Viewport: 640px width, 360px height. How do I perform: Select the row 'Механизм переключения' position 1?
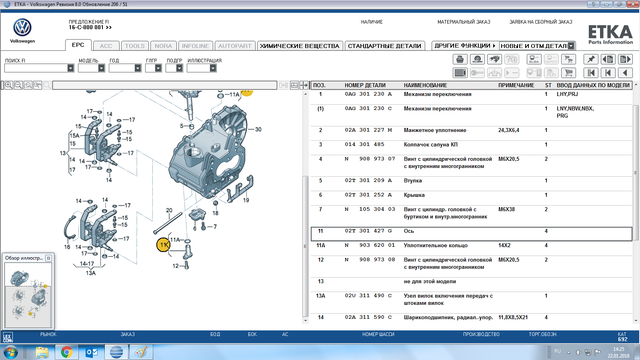click(x=471, y=94)
